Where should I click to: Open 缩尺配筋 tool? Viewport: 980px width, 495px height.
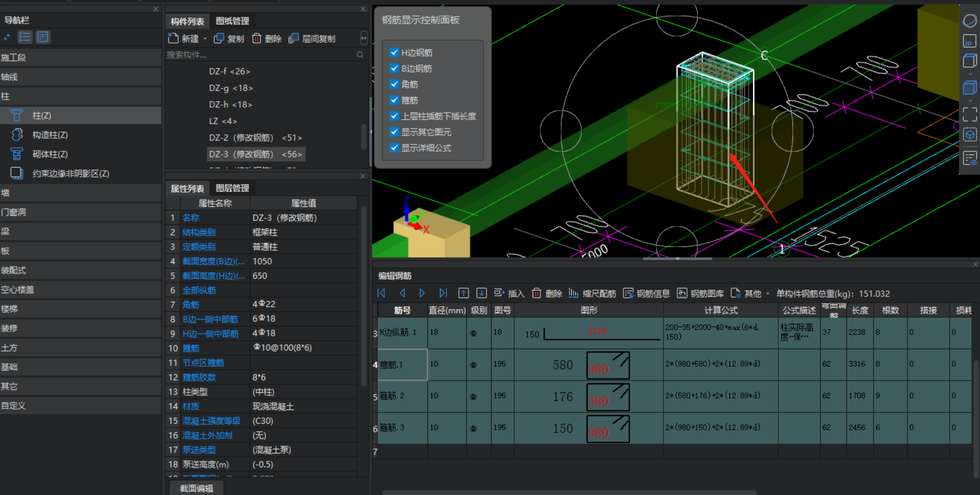pos(593,293)
